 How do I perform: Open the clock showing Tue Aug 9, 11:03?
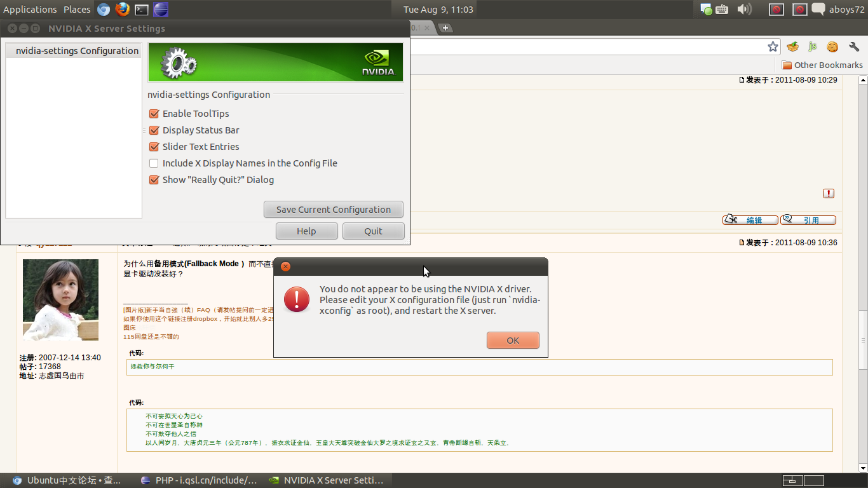(x=438, y=10)
